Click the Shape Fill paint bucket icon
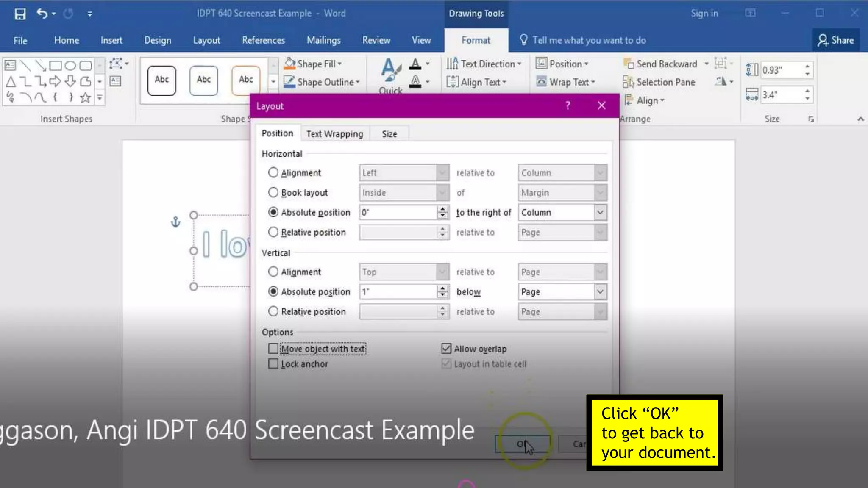Image resolution: width=868 pixels, height=488 pixels. point(290,64)
